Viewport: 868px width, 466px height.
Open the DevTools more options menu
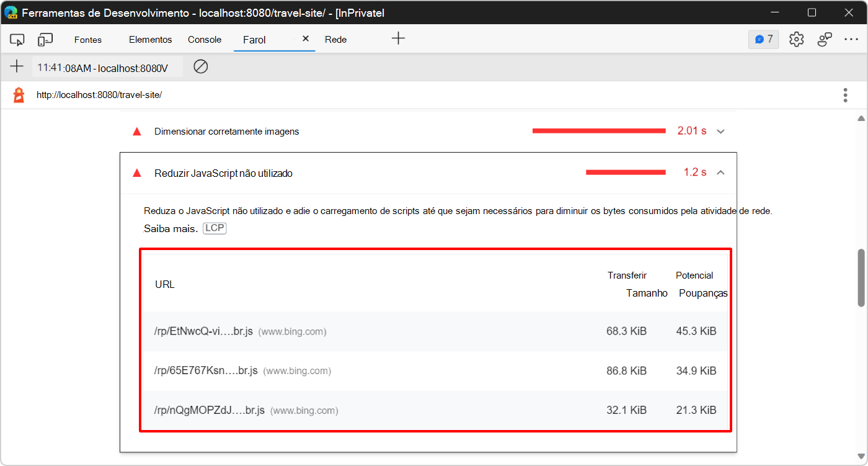851,39
